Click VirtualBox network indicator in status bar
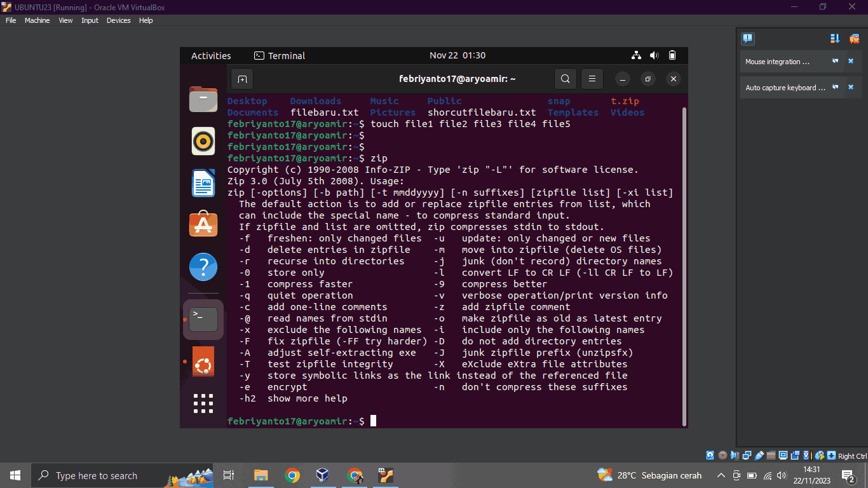The width and height of the screenshot is (868, 488). [747, 456]
